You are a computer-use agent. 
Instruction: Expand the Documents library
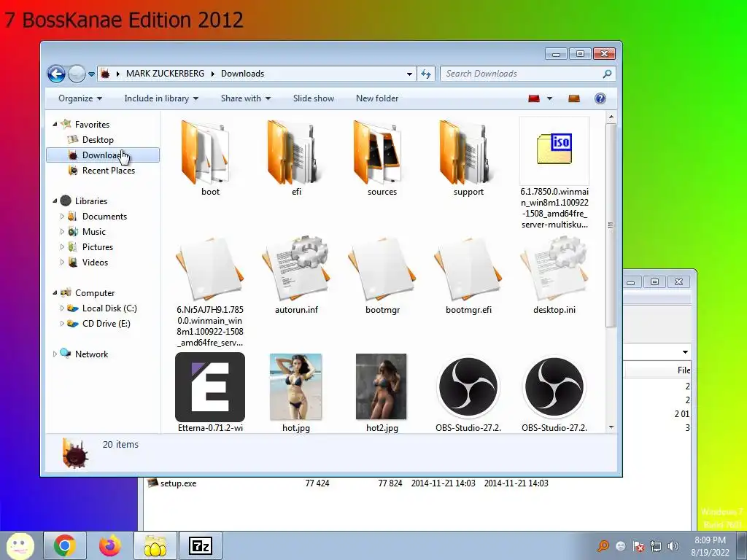pos(62,216)
